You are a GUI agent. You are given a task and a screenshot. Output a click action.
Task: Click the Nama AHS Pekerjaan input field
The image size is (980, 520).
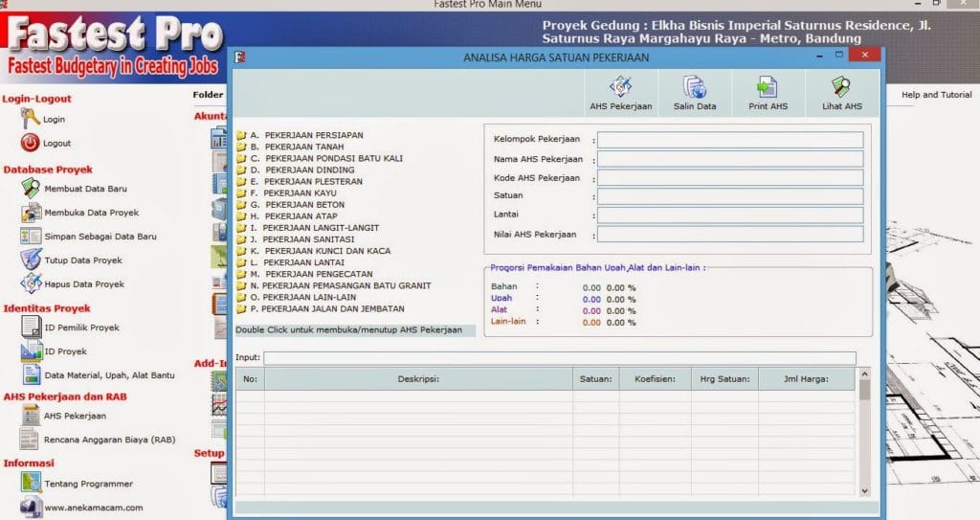(730, 159)
